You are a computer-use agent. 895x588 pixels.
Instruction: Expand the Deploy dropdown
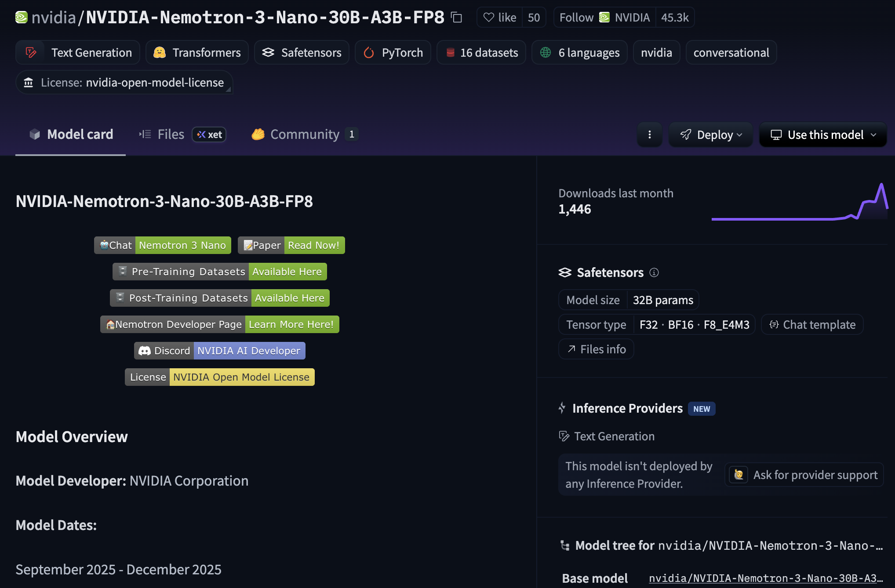coord(710,134)
